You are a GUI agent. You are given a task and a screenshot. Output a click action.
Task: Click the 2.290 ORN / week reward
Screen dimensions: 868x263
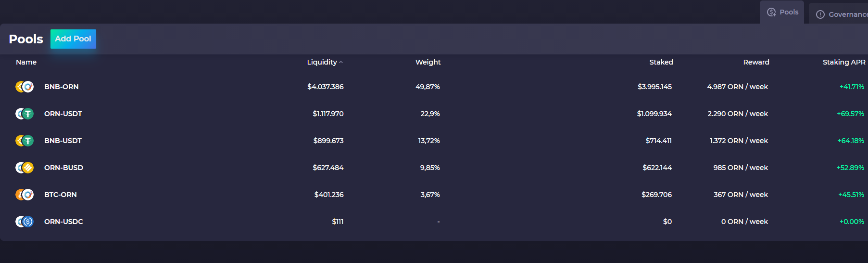pos(738,114)
